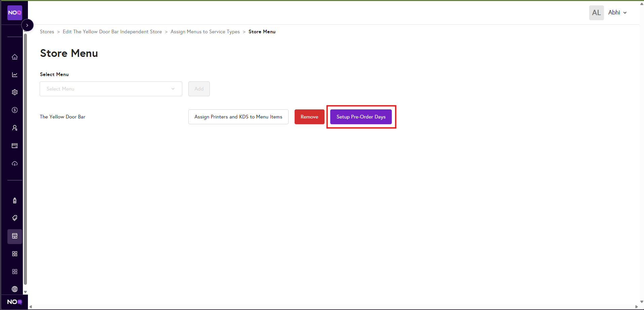This screenshot has height=310, width=644.
Task: Click the sidebar vertical scrollbar
Action: [25, 158]
